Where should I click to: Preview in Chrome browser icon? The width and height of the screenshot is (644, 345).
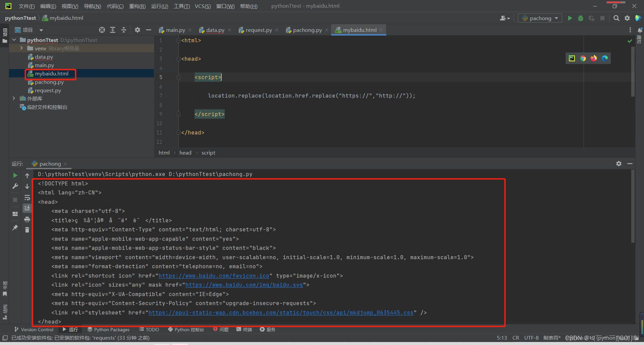click(x=583, y=58)
